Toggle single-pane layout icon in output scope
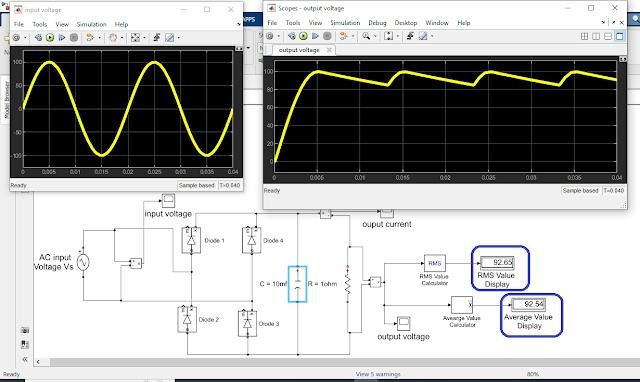640x382 pixels. 620,36
